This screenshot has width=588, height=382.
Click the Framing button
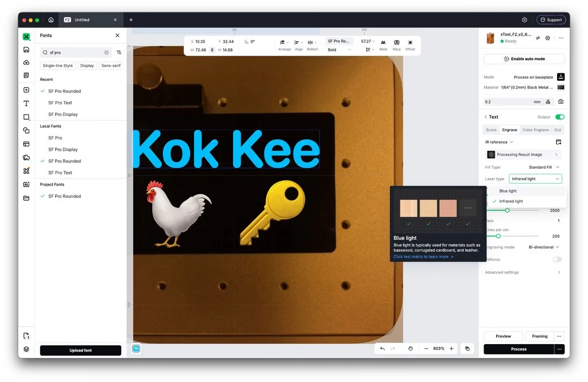(x=540, y=336)
